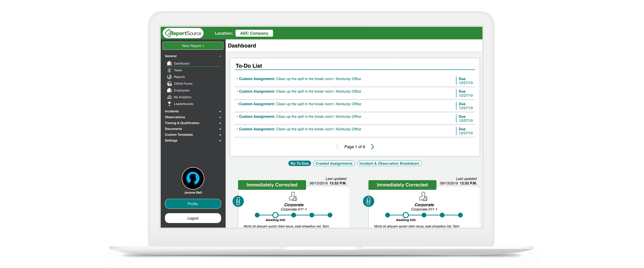Click the left Immediately Corrected status label
Screen dimensions: 644x268
pyautogui.click(x=272, y=185)
